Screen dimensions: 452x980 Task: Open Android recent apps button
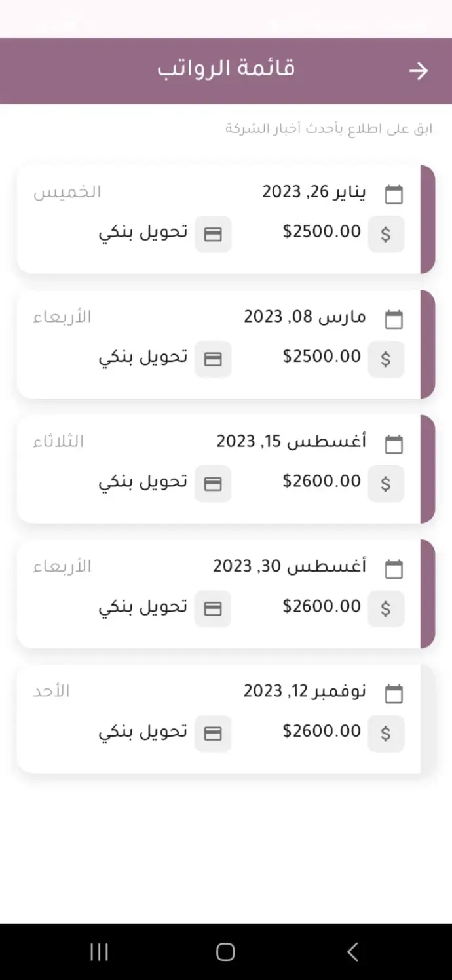pyautogui.click(x=99, y=952)
